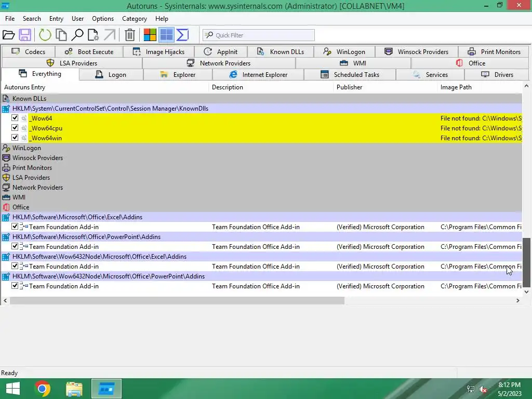Uncheck Team Foundation Add-in under Office PowerPoint Addins
Viewport: 532px width, 399px height.
15,246
